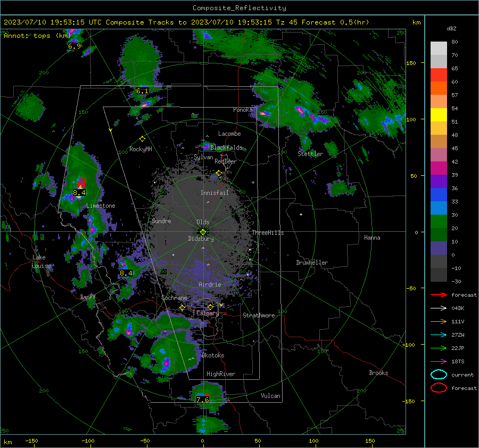479x448 pixels.
Task: Pick the orange 60 to 57 dBZ swatch
Action: coord(439,88)
